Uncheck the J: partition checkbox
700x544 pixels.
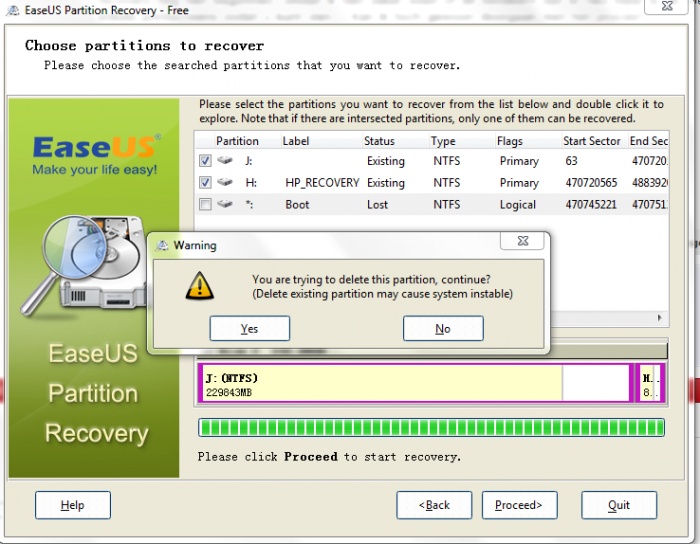(x=205, y=161)
